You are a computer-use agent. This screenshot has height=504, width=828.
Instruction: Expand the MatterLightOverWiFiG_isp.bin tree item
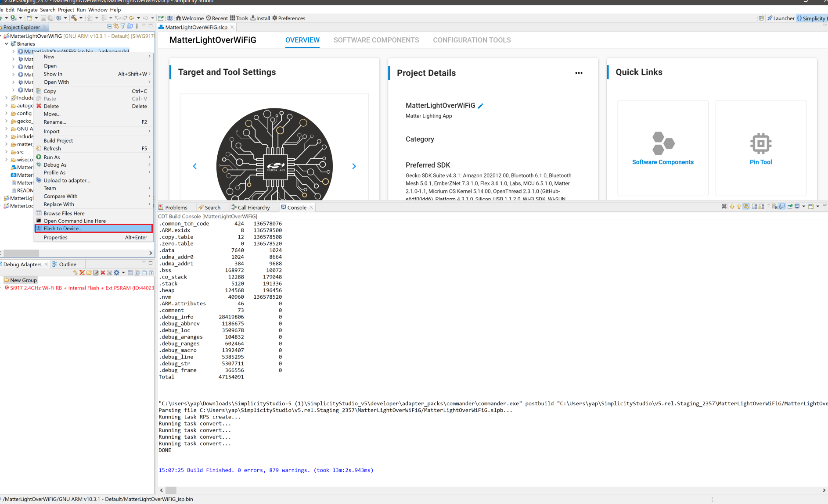click(x=14, y=51)
